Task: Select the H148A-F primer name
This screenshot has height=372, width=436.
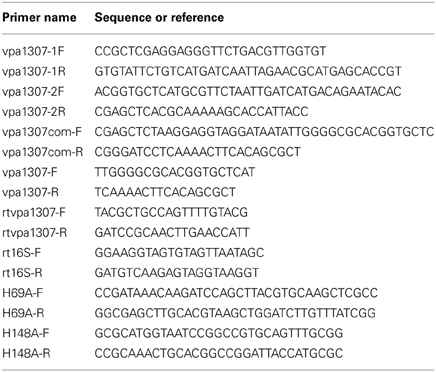Action: [26, 333]
